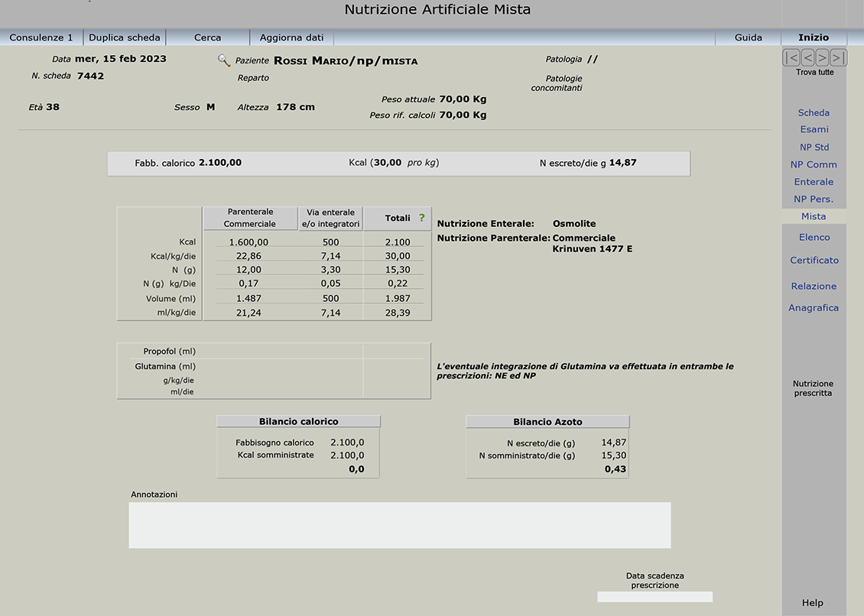Click the total volume 1.987

398,298
